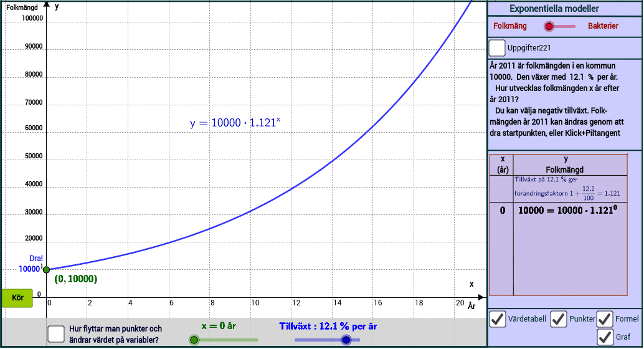Click the blue 'Dra!' label
The width and height of the screenshot is (644, 349).
pyautogui.click(x=36, y=258)
